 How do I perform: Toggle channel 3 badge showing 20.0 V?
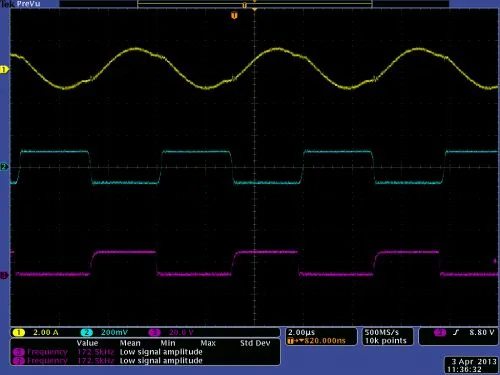171,332
